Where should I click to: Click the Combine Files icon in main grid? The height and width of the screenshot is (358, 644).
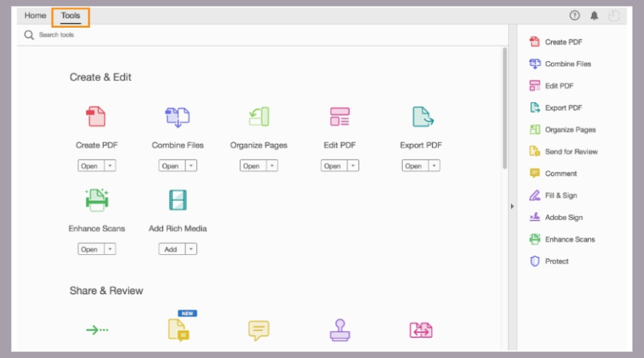177,117
